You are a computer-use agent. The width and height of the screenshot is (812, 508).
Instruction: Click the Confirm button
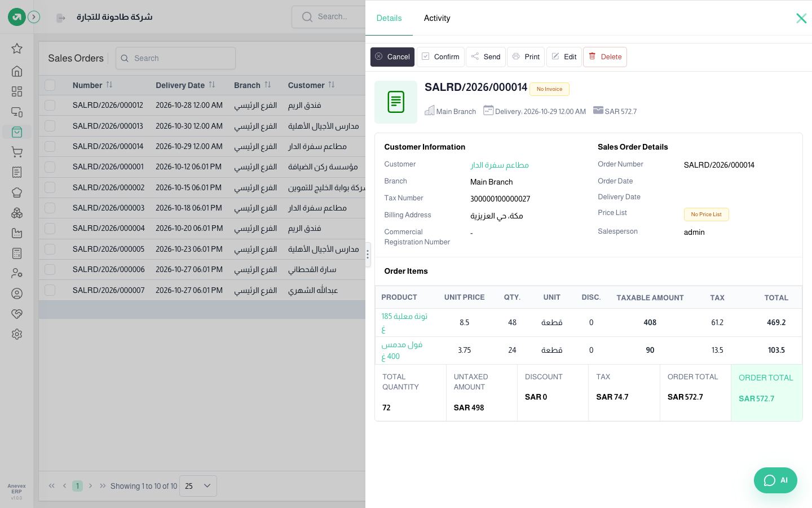[440, 57]
